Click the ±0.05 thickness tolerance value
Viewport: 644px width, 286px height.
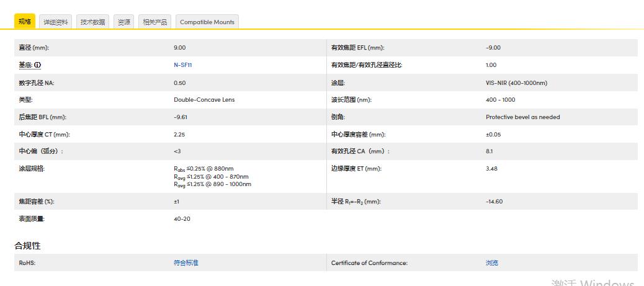493,135
